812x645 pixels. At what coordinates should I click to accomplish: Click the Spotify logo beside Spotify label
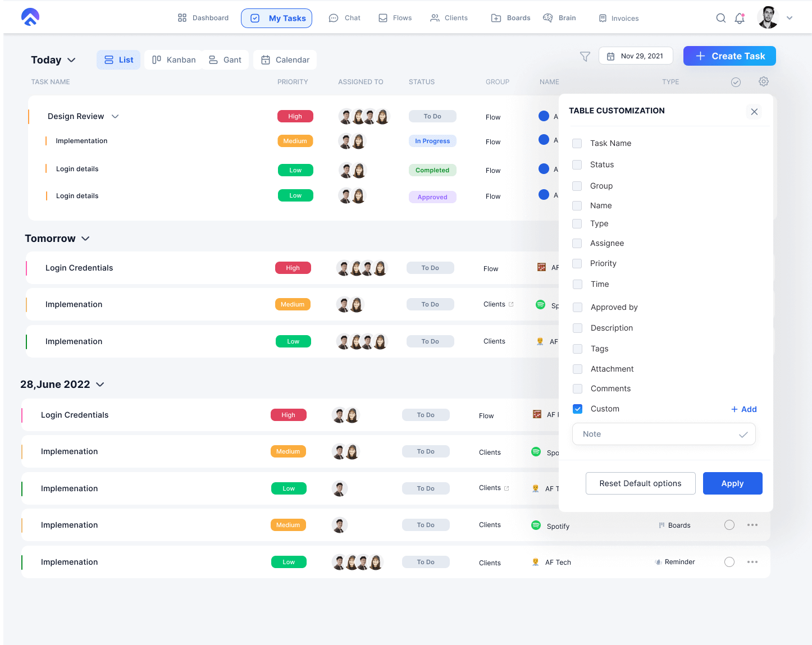pyautogui.click(x=536, y=525)
